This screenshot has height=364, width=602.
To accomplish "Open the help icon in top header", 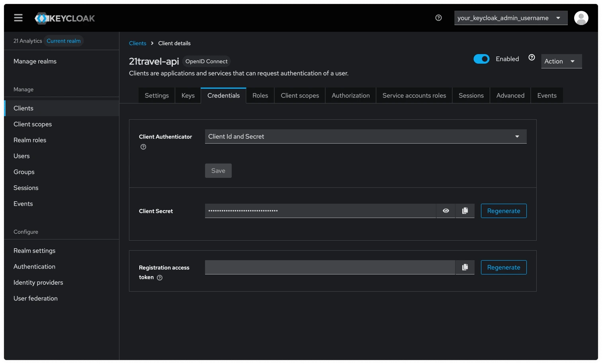I will (438, 18).
